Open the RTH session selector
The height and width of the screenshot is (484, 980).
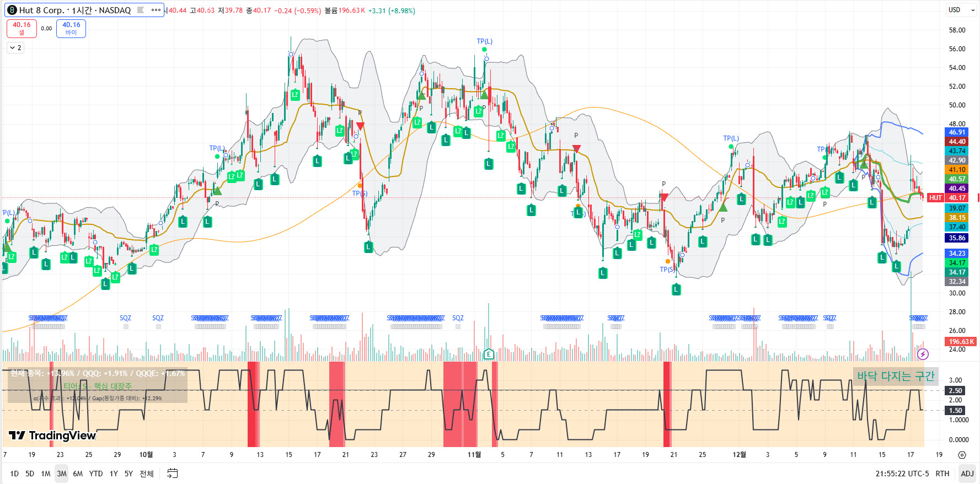point(942,474)
